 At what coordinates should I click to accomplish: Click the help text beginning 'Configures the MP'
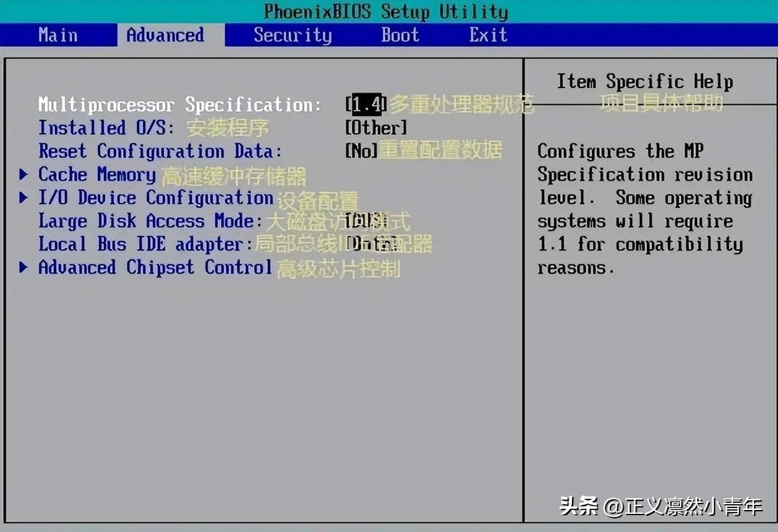coord(645,209)
